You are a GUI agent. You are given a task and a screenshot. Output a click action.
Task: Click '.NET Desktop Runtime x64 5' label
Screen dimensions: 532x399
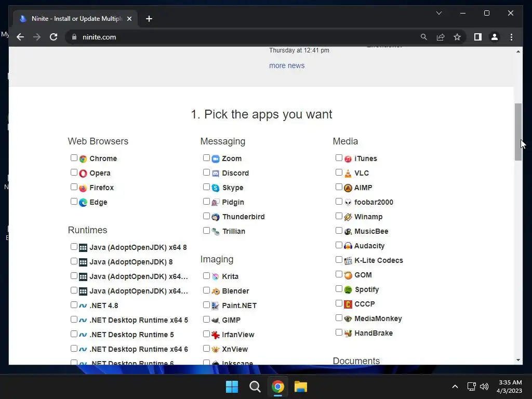click(x=138, y=320)
